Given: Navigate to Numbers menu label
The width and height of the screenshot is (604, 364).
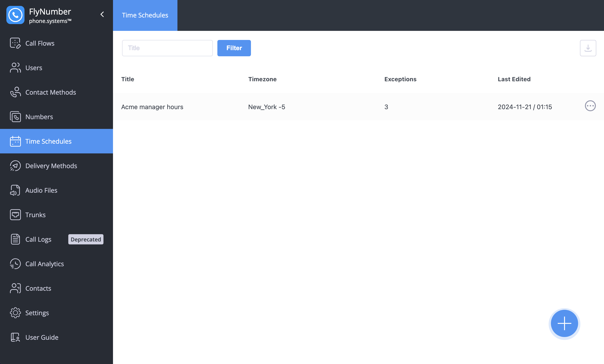Looking at the screenshot, I should pyautogui.click(x=39, y=117).
